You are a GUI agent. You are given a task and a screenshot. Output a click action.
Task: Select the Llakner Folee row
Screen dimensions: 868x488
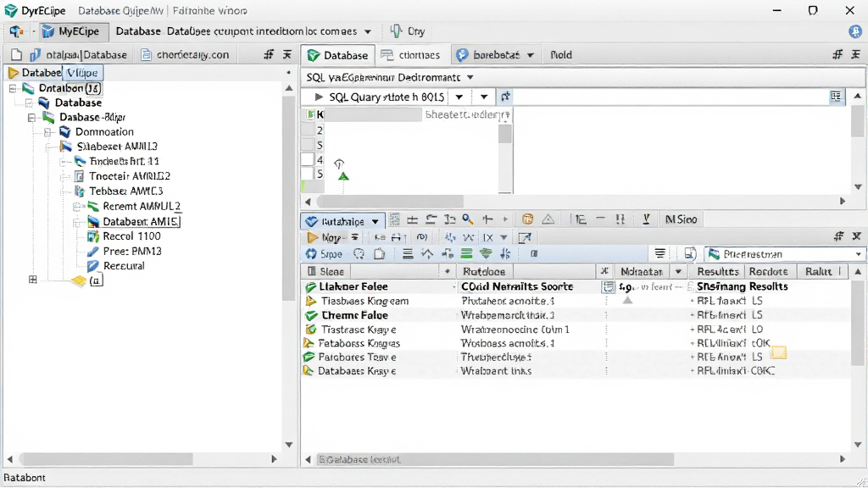click(x=576, y=286)
